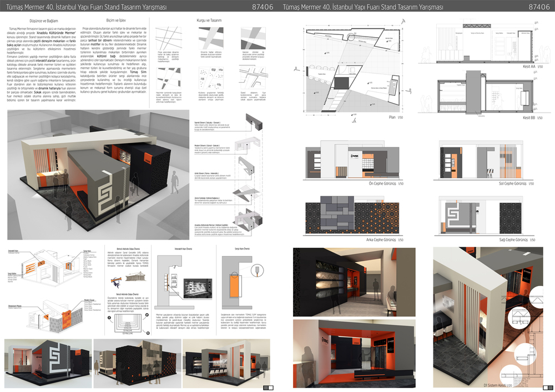Open the orange entrance interior render

point(354,354)
